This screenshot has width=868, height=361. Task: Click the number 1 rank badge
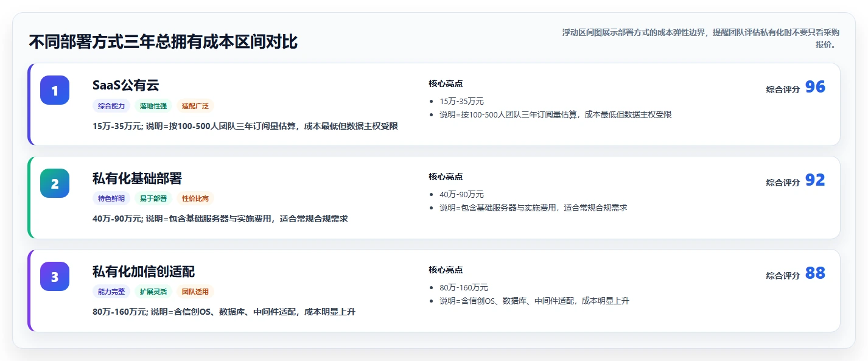coord(55,90)
